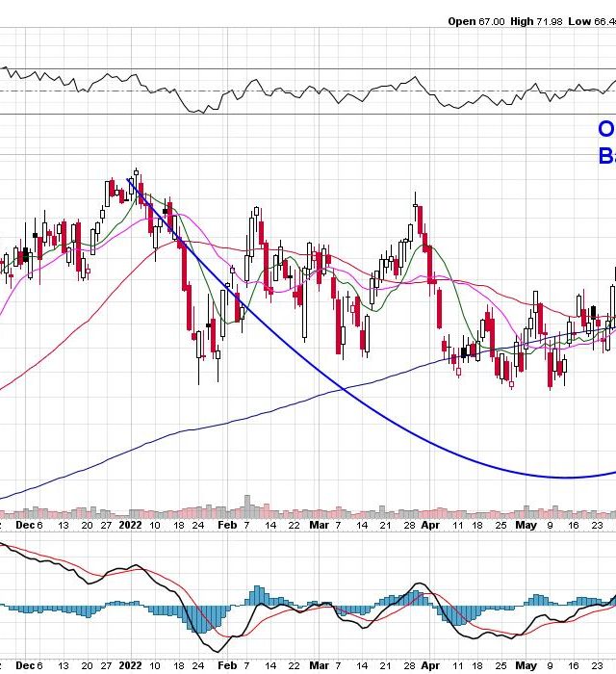Image resolution: width=616 pixels, height=674 pixels.
Task: Click the Apr label on bottom date axis
Action: click(431, 665)
